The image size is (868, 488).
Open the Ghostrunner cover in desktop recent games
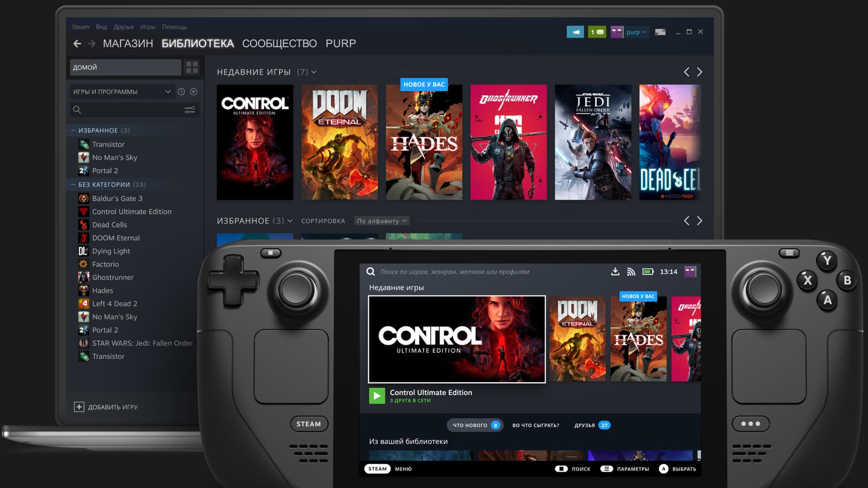point(509,142)
